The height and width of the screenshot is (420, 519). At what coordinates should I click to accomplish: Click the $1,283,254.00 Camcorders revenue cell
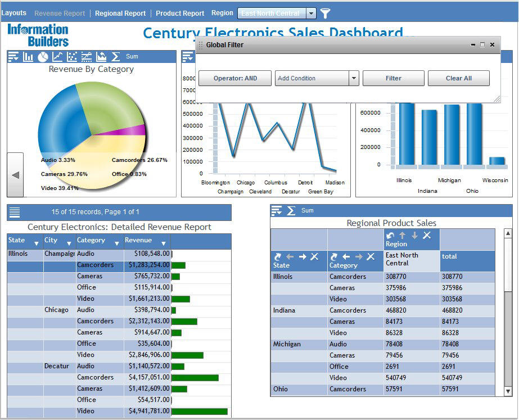(147, 265)
